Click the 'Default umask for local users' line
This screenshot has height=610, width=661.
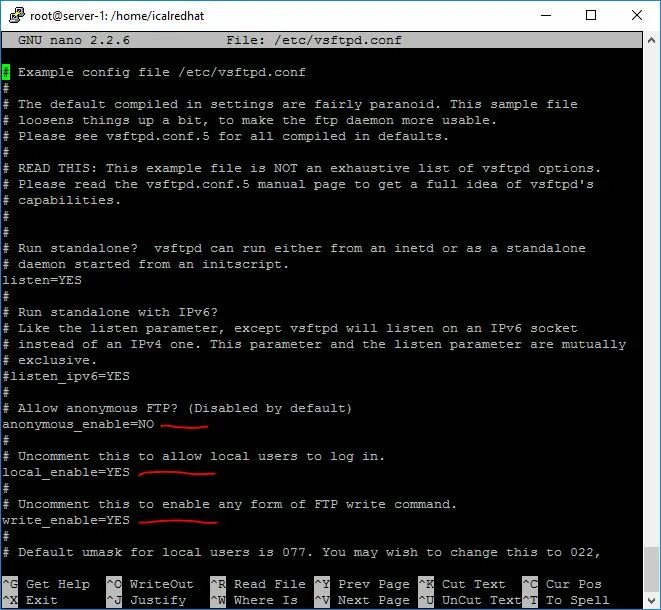pos(301,552)
